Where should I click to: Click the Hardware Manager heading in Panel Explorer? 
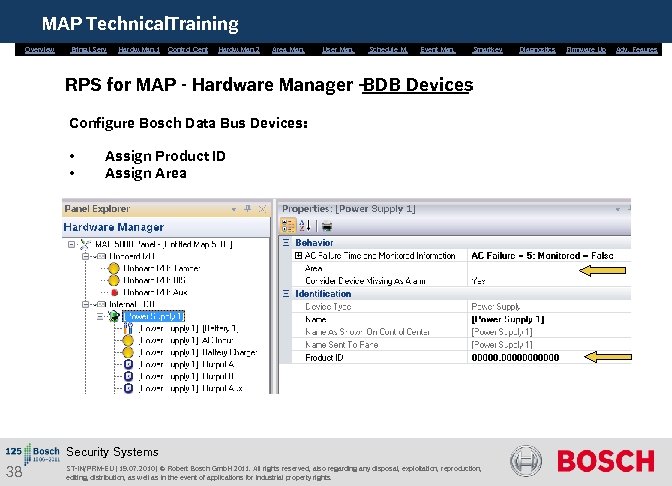pos(114,227)
